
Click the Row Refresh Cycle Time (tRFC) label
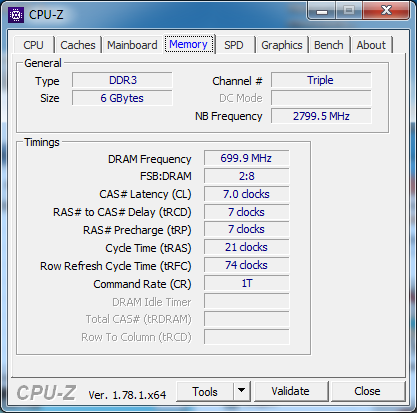click(116, 266)
